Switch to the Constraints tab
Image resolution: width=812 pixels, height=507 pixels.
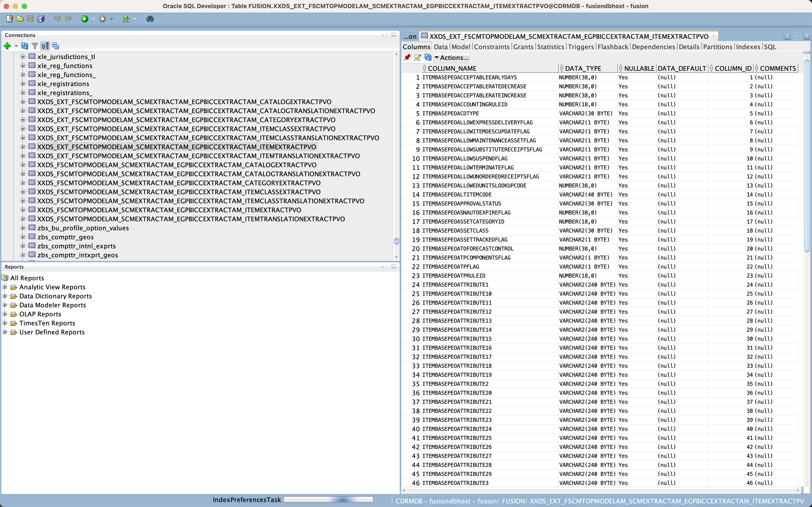(491, 47)
